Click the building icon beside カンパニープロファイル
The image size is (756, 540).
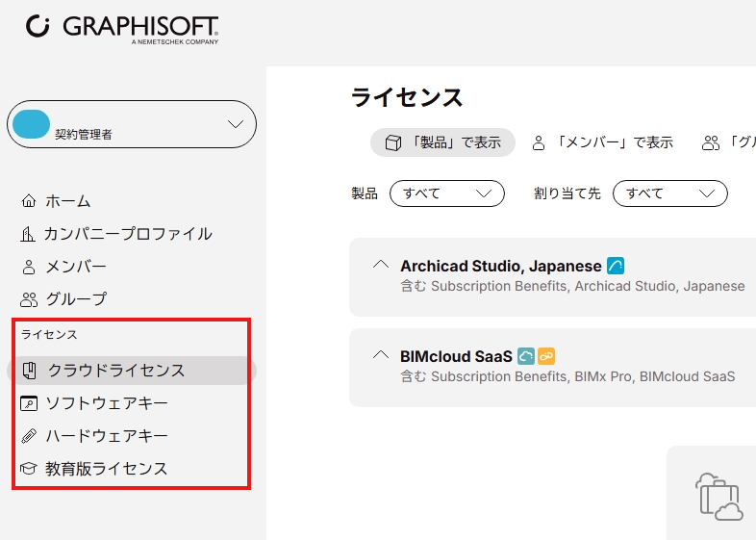click(28, 234)
